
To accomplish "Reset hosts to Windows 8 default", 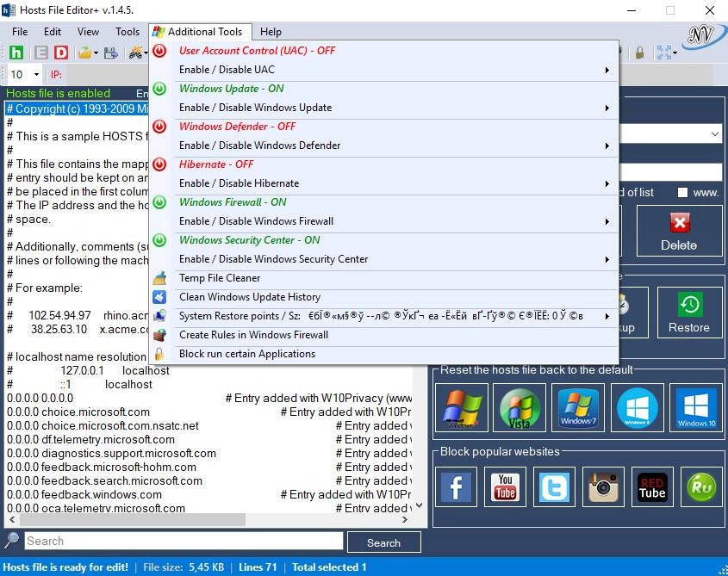I will click(637, 408).
